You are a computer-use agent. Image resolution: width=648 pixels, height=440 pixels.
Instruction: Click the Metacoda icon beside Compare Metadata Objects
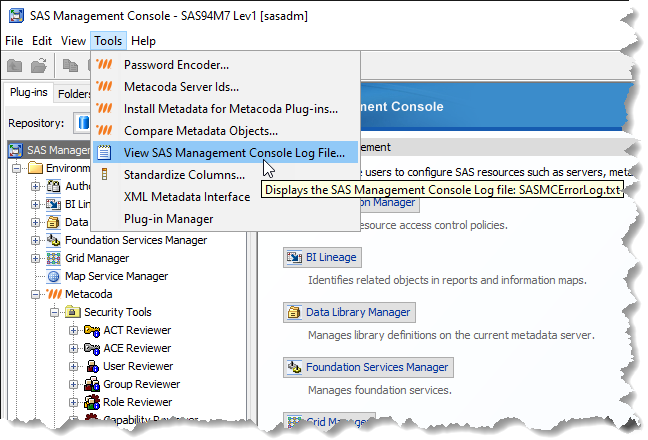click(x=104, y=130)
